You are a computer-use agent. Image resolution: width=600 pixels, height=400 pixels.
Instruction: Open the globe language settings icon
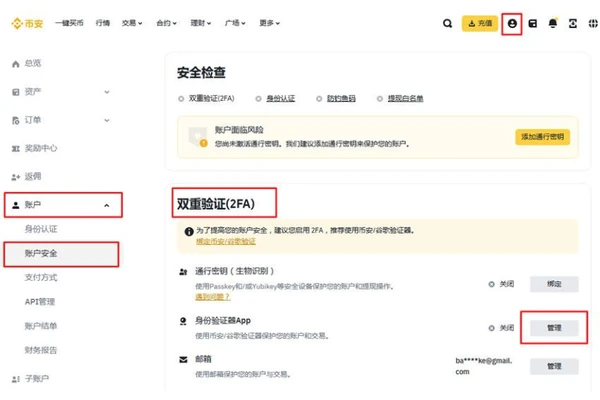pyautogui.click(x=593, y=23)
